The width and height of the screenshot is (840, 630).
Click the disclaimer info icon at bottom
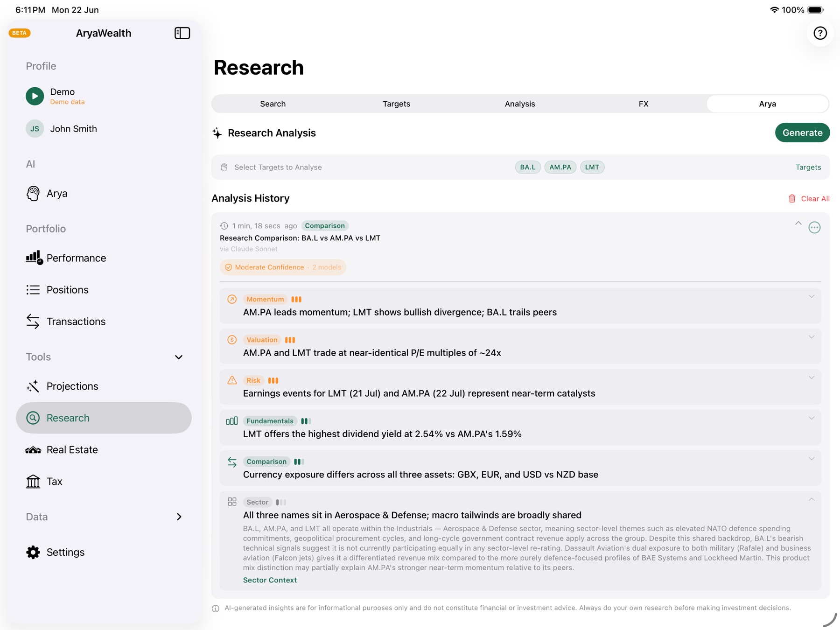(216, 608)
